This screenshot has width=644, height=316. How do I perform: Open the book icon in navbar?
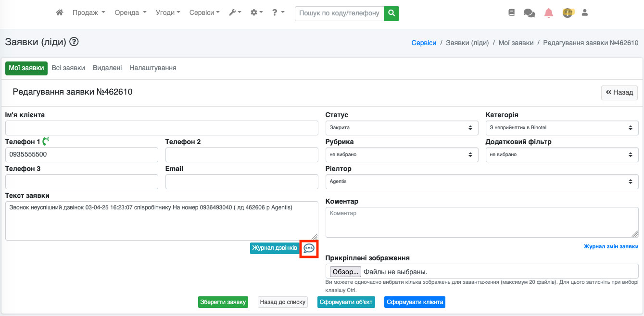[511, 13]
